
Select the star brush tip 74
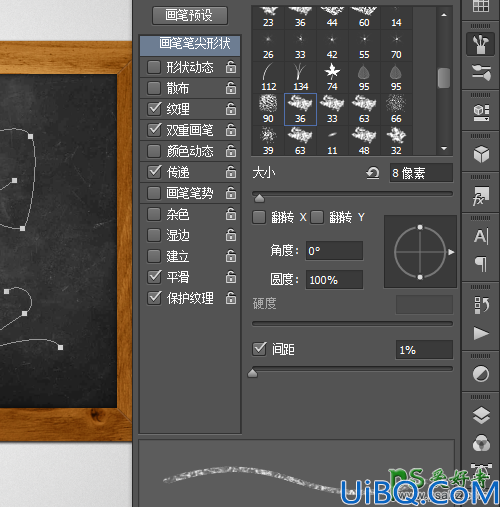click(x=332, y=77)
